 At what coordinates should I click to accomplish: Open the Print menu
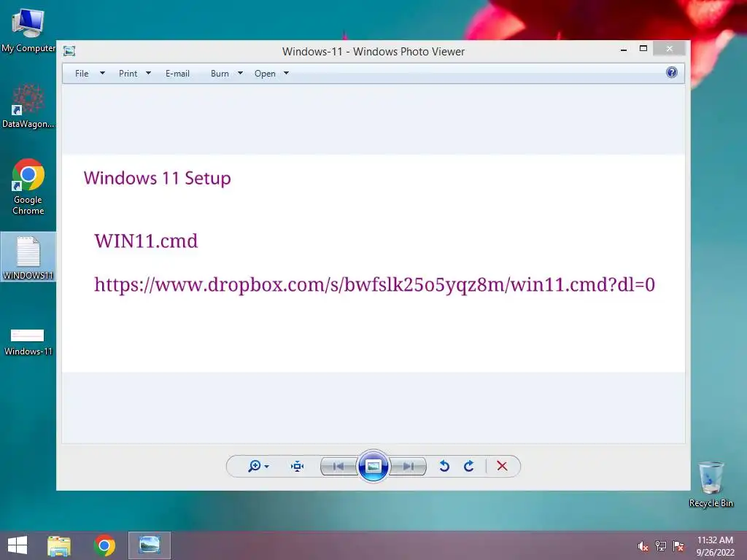point(128,74)
